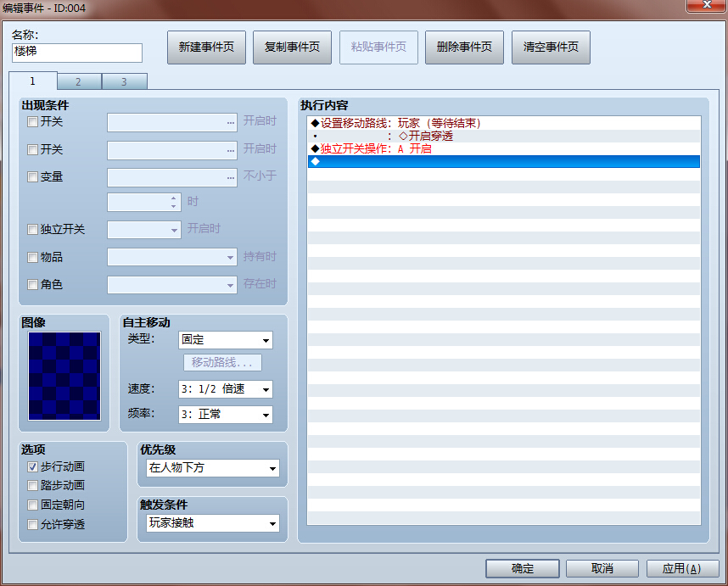Click the second 开关 selector field
The height and width of the screenshot is (586, 728).
pyautogui.click(x=171, y=150)
